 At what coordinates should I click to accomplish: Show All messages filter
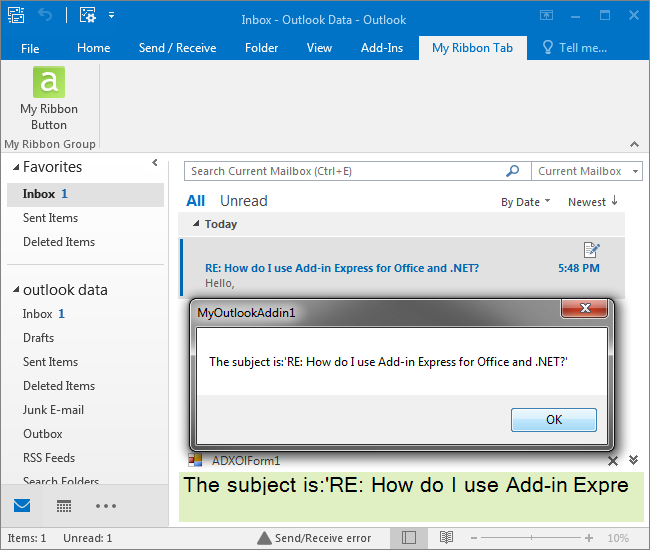pos(195,201)
